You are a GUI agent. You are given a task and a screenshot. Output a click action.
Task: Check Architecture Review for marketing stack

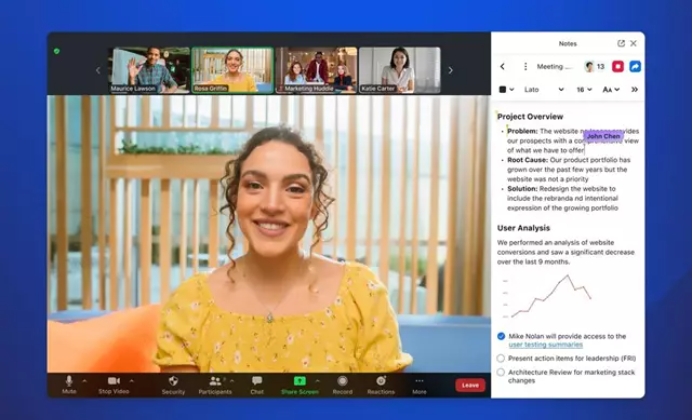(x=501, y=372)
